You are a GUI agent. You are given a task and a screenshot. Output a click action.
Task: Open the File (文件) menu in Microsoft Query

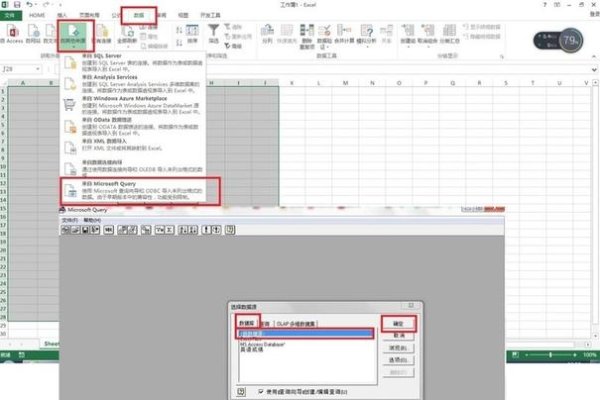[70, 220]
